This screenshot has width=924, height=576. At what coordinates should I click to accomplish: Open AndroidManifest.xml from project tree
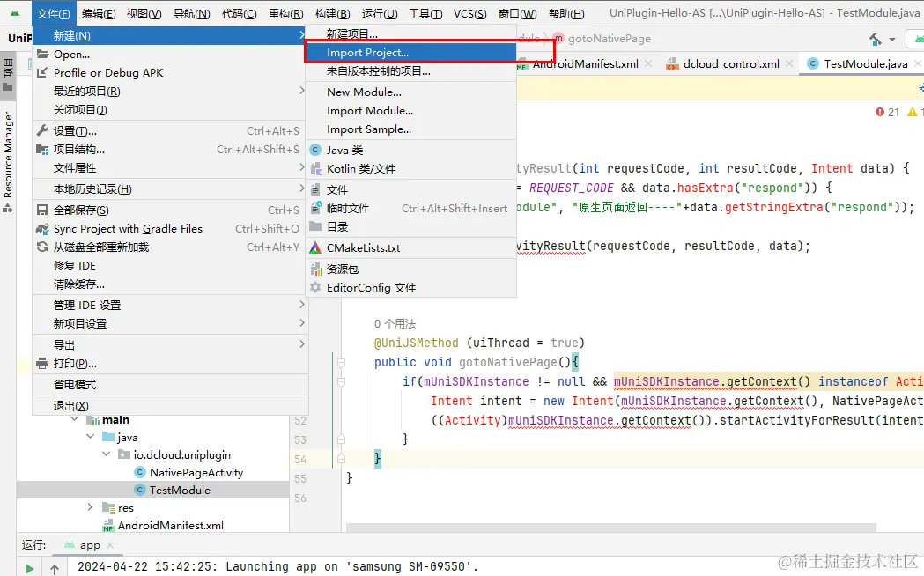click(170, 525)
